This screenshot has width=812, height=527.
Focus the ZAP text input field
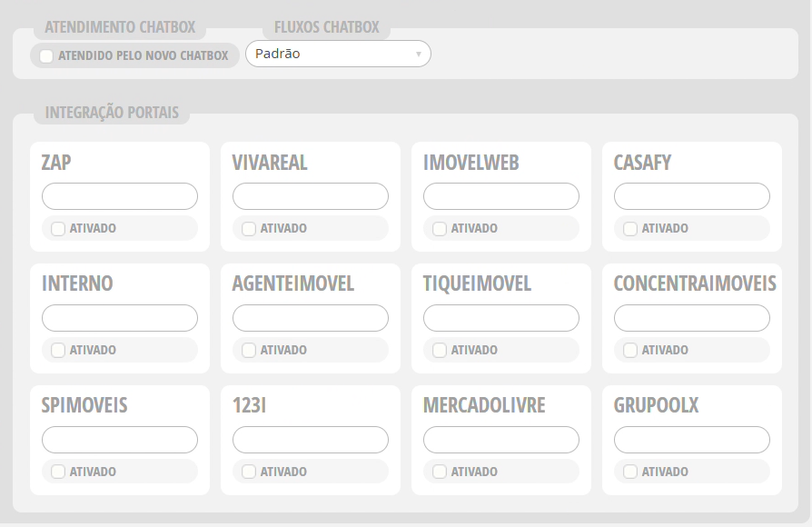tap(120, 196)
